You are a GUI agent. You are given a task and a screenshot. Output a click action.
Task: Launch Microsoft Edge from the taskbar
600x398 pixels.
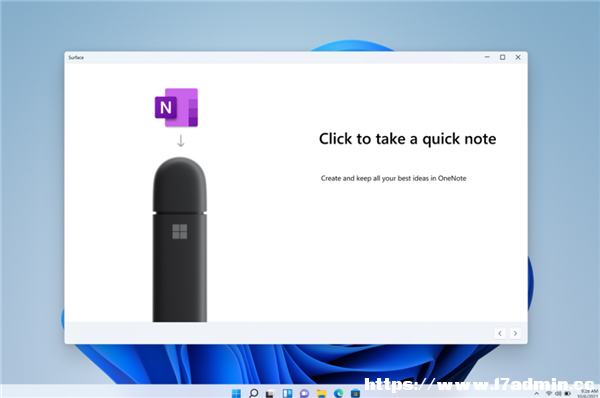pos(338,393)
